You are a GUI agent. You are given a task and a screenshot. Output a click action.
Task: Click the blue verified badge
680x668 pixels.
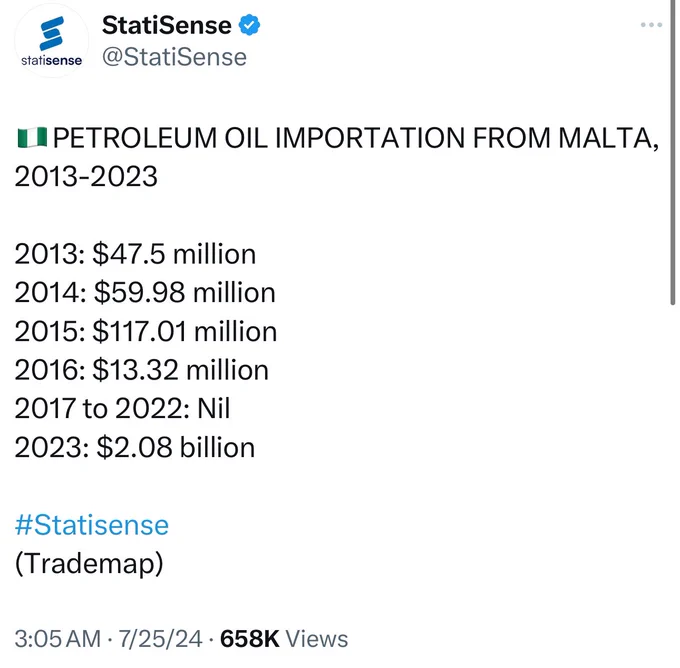coord(249,25)
